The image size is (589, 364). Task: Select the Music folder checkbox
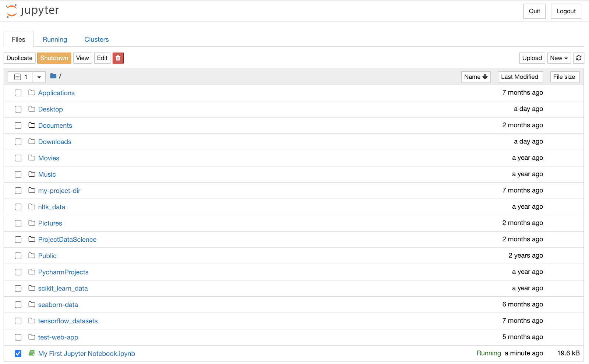tap(18, 174)
